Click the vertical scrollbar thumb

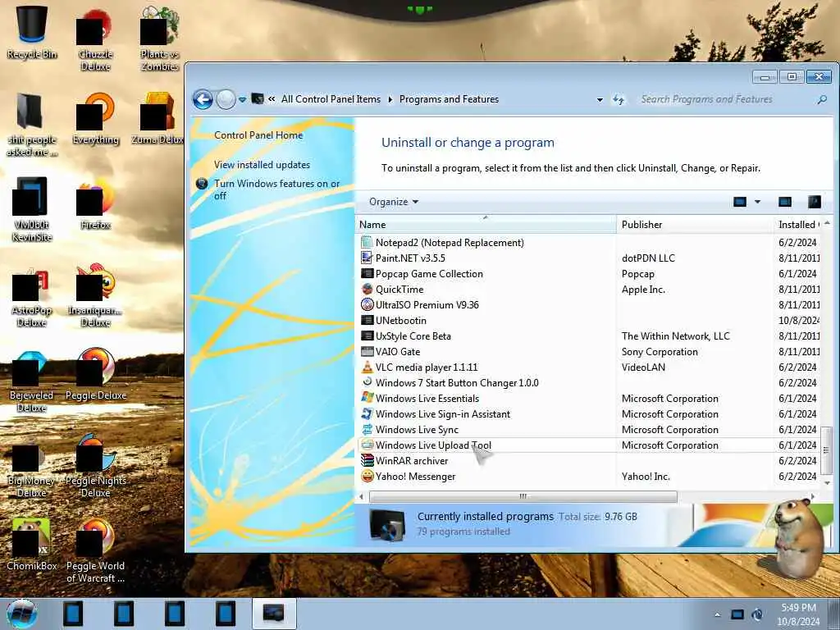coord(826,450)
